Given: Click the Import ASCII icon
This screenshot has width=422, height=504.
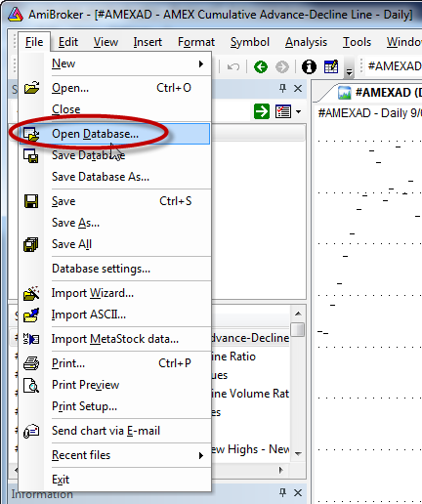Looking at the screenshot, I should (31, 315).
